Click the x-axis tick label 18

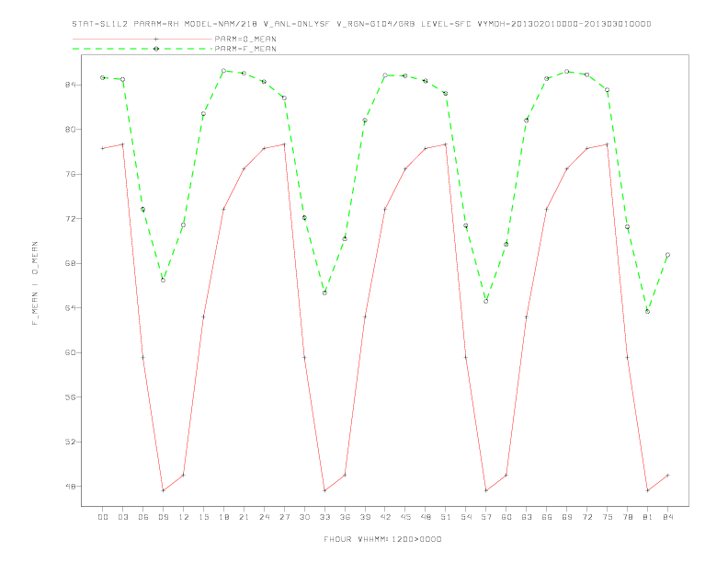click(223, 517)
